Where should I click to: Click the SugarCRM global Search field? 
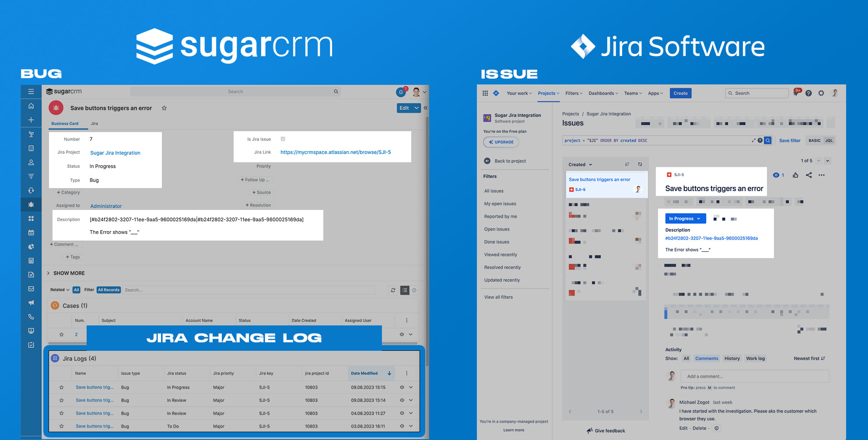pyautogui.click(x=235, y=91)
